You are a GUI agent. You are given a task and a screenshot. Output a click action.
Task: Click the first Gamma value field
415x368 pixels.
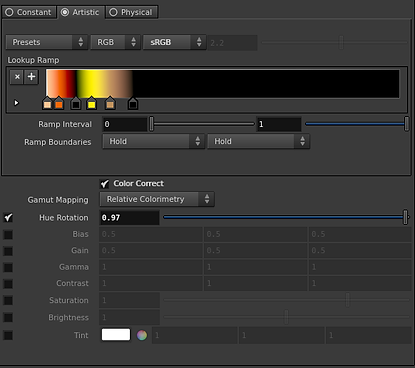pyautogui.click(x=151, y=267)
